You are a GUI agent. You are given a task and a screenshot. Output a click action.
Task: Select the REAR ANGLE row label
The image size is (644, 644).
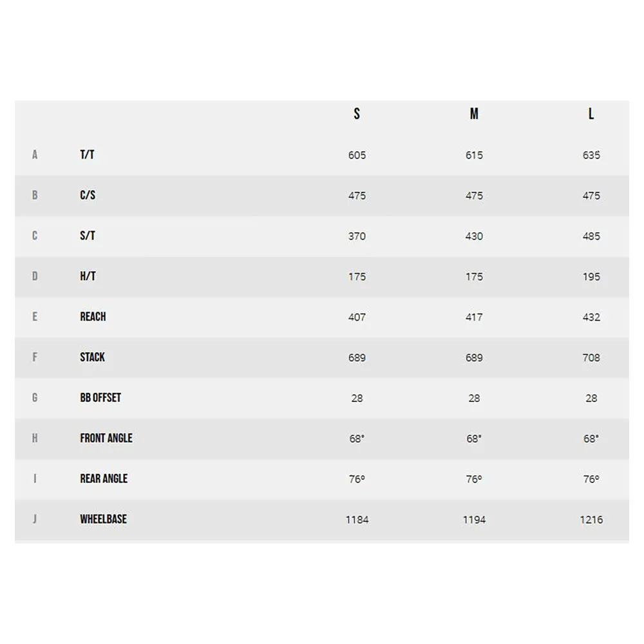click(x=104, y=479)
